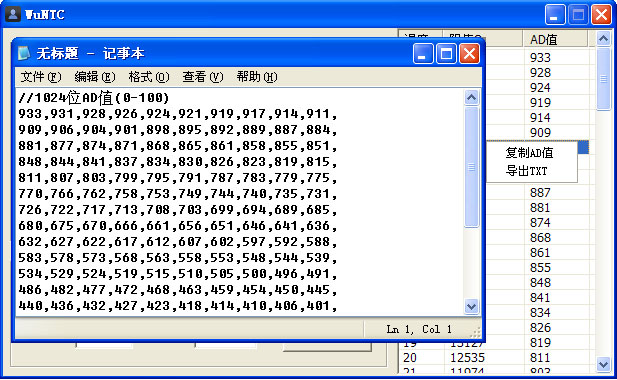Click the Notepad vertical scrollbar thumb
The width and height of the screenshot is (617, 380).
(471, 167)
